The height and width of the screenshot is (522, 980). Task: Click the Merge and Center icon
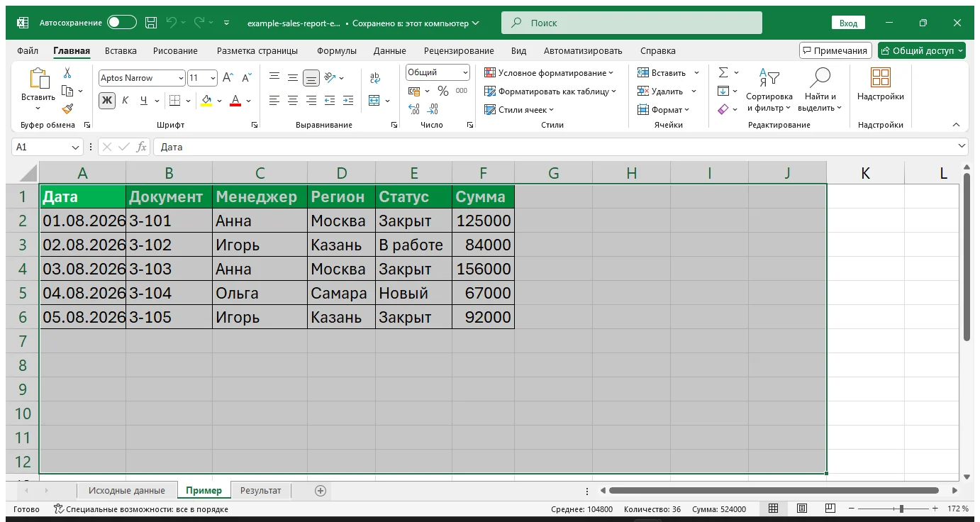tap(374, 101)
